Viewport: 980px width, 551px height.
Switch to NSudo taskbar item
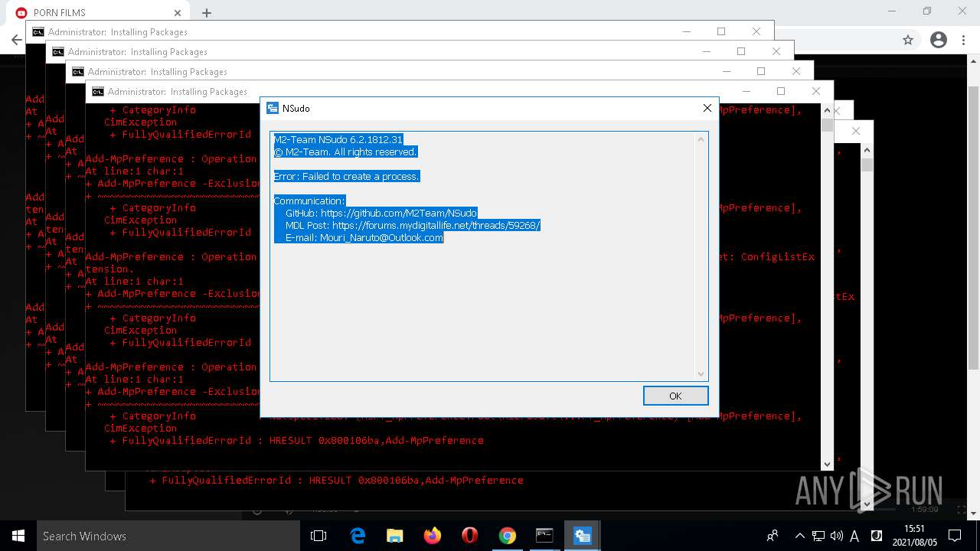click(x=583, y=536)
